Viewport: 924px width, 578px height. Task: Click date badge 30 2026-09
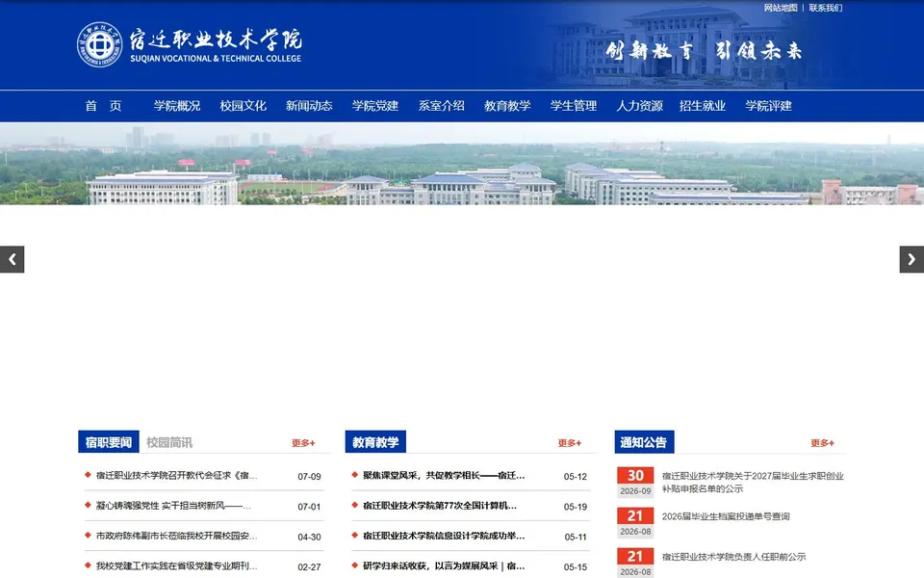635,482
